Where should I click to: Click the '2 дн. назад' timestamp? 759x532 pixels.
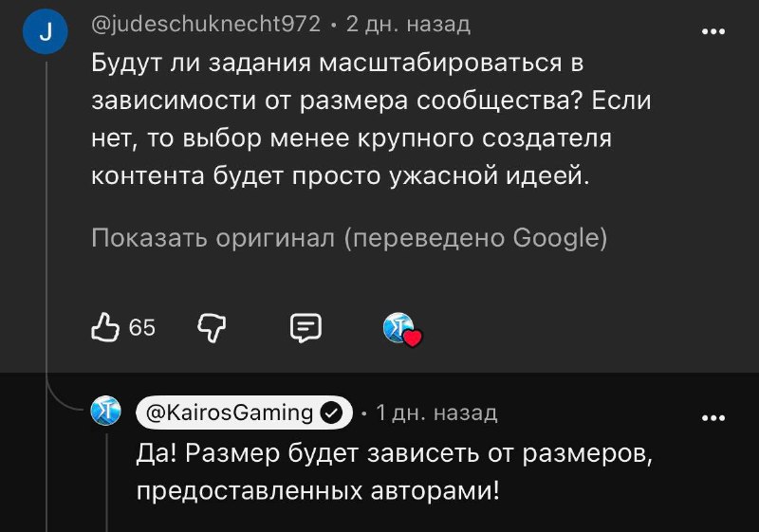click(408, 24)
